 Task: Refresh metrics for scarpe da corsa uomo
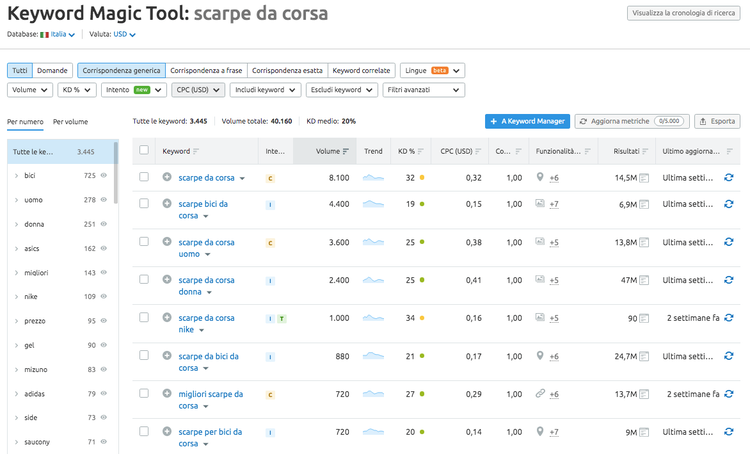click(728, 242)
